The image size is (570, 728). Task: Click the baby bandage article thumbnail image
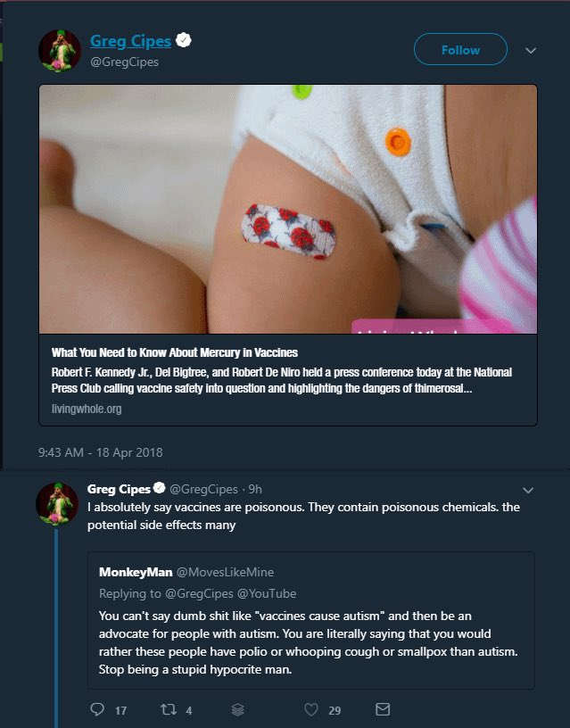pyautogui.click(x=288, y=209)
